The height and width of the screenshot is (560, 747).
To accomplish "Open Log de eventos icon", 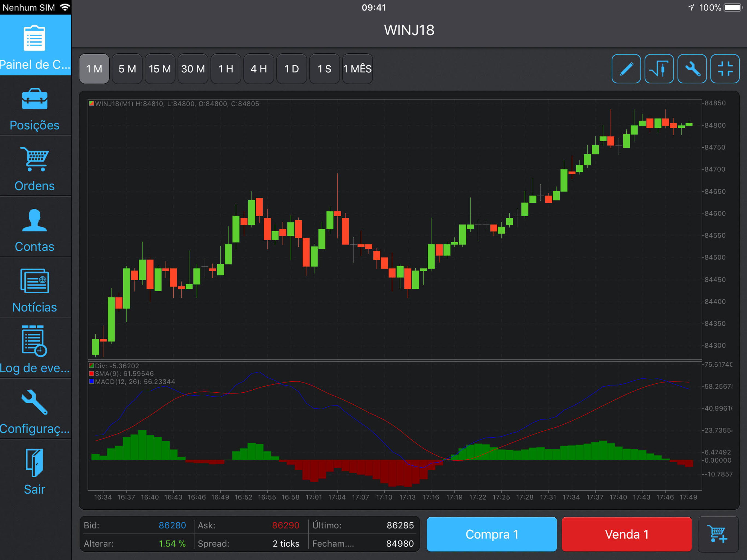I will tap(34, 341).
